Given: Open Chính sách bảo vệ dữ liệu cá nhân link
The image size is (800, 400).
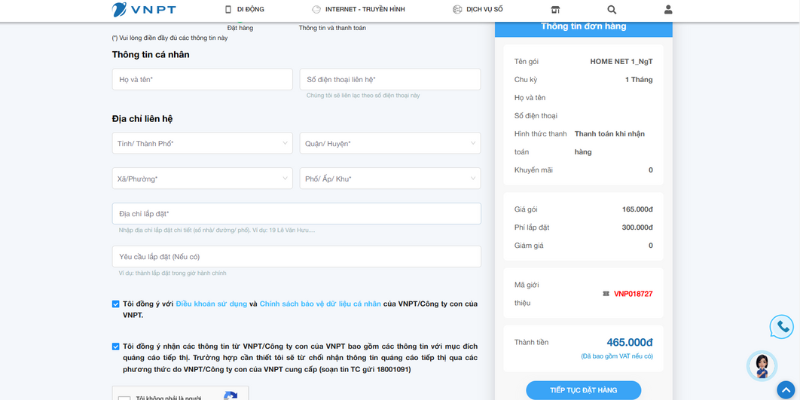Looking at the screenshot, I should click(x=320, y=304).
